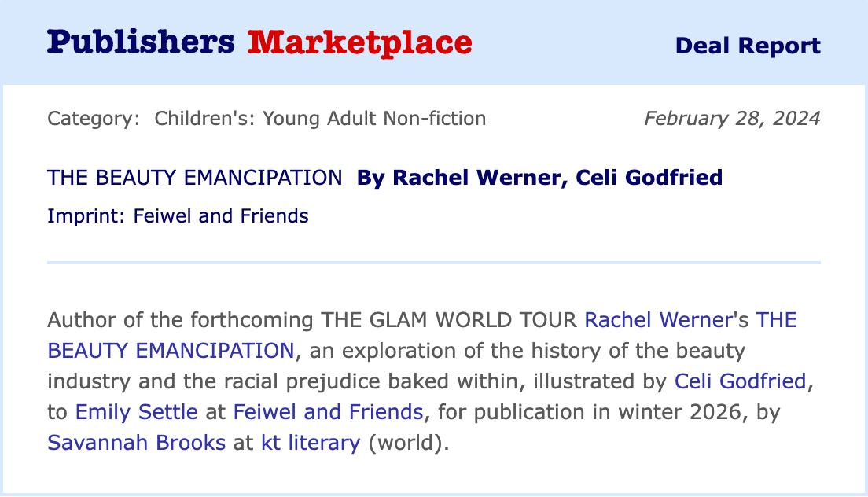Open the Imprint: Feiwel and Friends line

(178, 215)
